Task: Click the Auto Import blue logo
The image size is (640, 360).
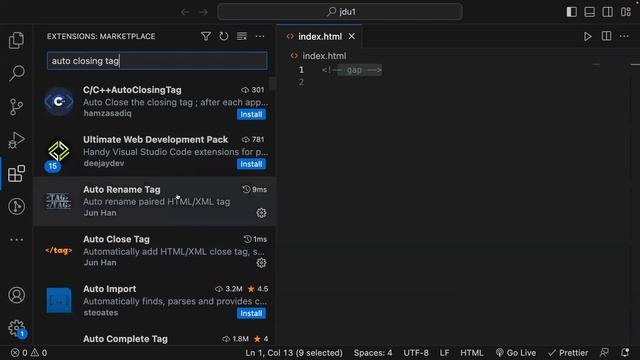Action: pyautogui.click(x=59, y=300)
